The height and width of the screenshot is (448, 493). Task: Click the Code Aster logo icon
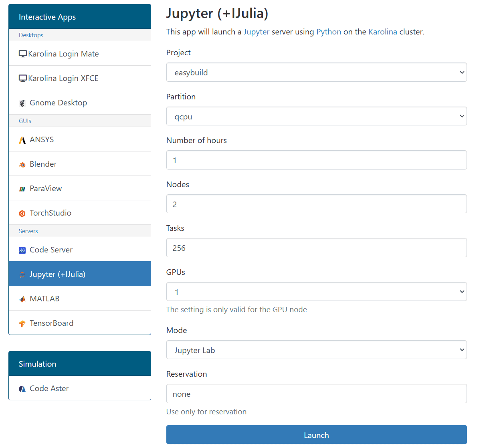point(22,389)
